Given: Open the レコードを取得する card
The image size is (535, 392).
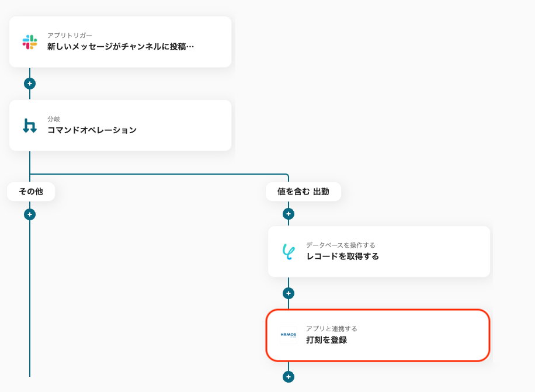Looking at the screenshot, I should pyautogui.click(x=379, y=252).
